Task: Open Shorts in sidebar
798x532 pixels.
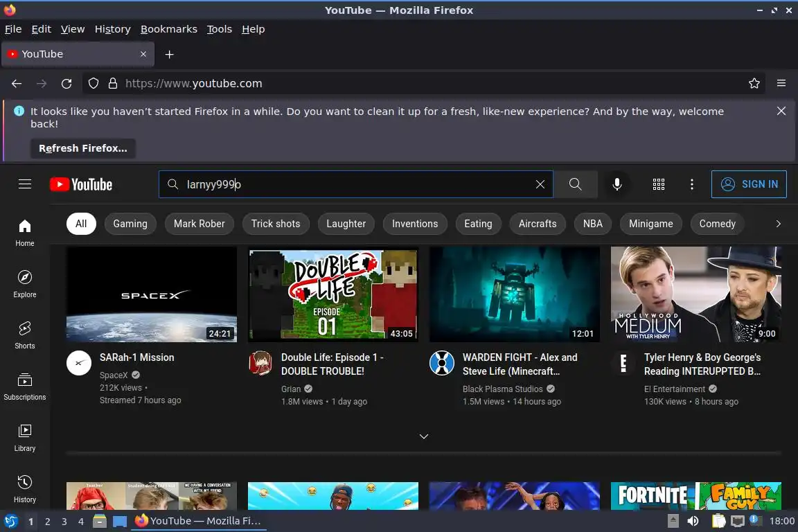Action: click(25, 335)
